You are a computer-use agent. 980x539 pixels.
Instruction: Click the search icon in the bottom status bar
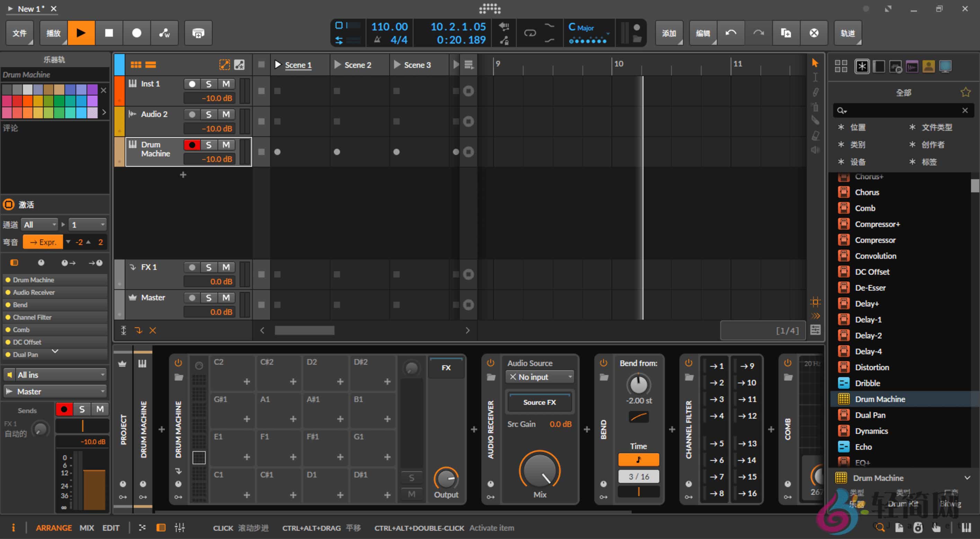click(880, 527)
